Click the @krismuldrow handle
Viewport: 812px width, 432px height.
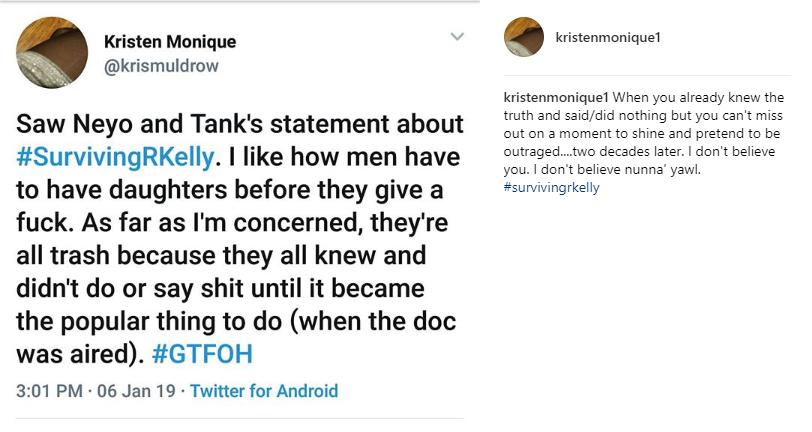point(161,66)
